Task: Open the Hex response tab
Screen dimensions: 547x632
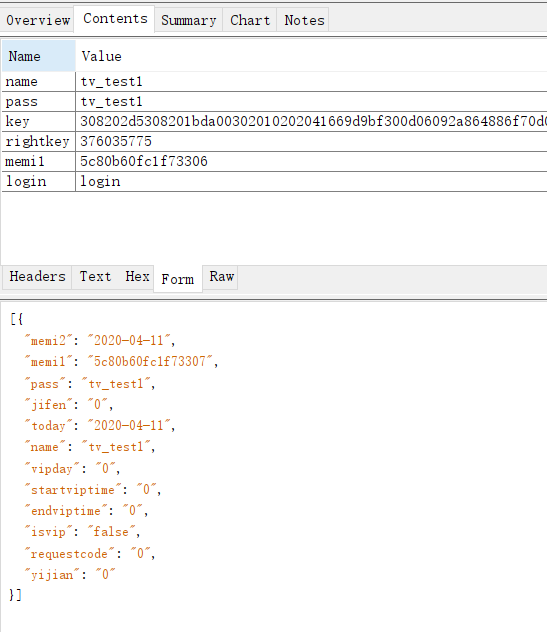Action: pos(137,277)
